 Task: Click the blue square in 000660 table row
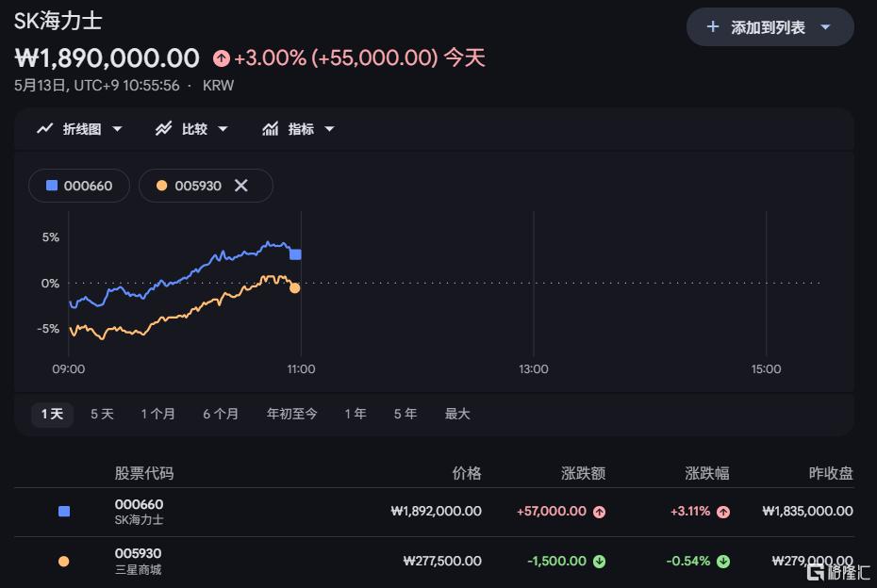pos(64,512)
